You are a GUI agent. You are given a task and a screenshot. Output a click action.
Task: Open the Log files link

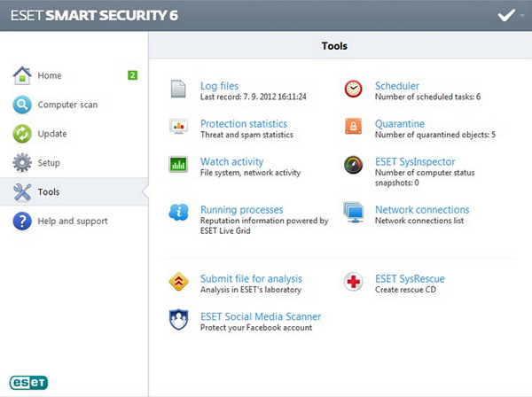pyautogui.click(x=219, y=86)
